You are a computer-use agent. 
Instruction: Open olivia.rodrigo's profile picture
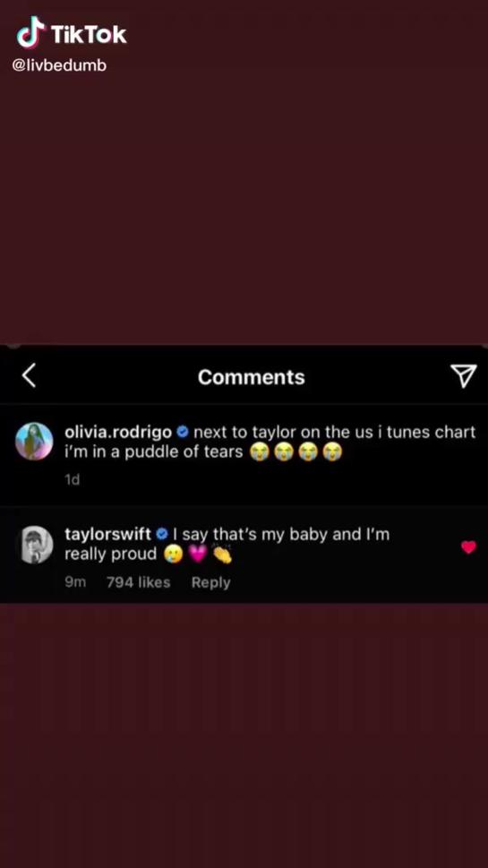coord(34,442)
